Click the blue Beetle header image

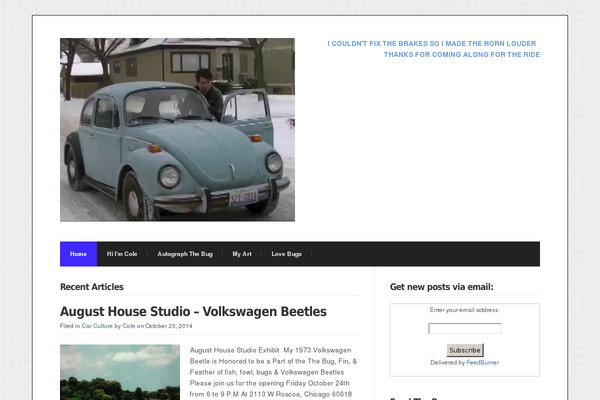[177, 129]
